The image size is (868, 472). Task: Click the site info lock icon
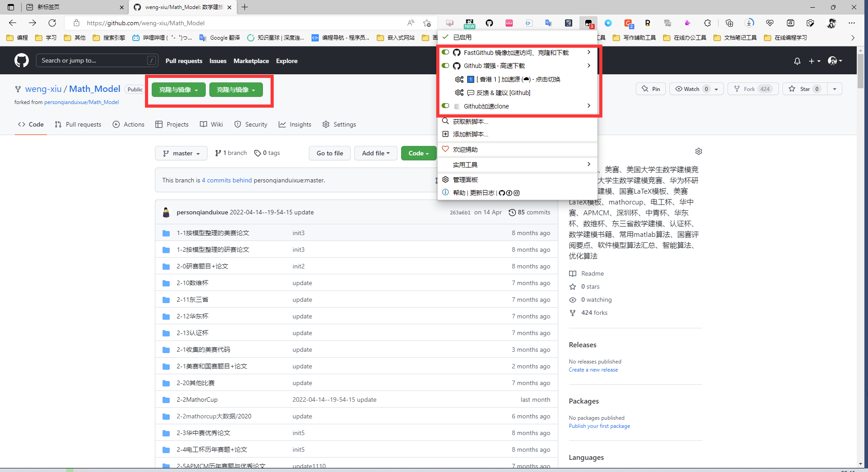click(77, 23)
